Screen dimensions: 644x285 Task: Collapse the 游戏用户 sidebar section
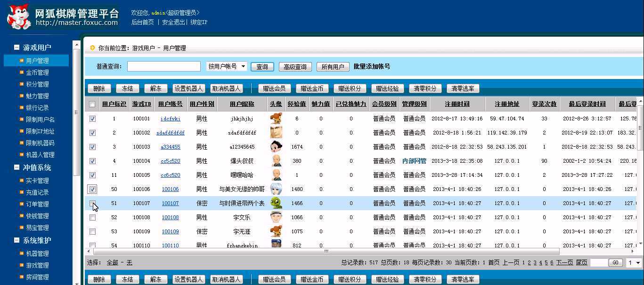pyautogui.click(x=17, y=47)
